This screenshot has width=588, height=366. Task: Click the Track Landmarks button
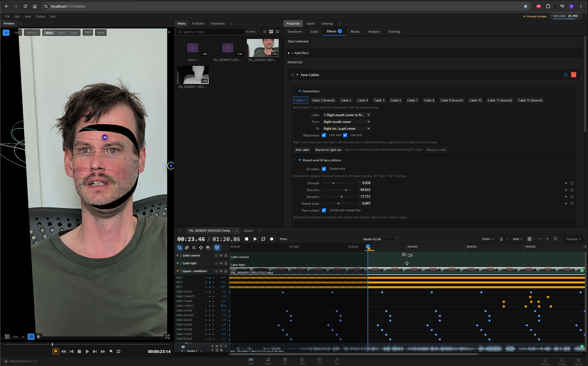point(298,41)
